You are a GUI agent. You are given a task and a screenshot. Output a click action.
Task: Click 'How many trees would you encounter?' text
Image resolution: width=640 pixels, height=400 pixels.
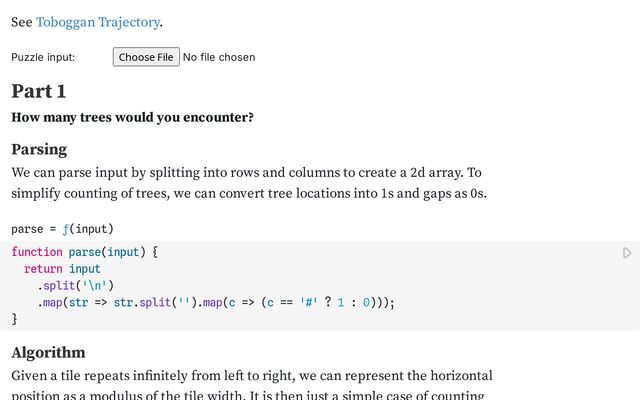(x=132, y=118)
